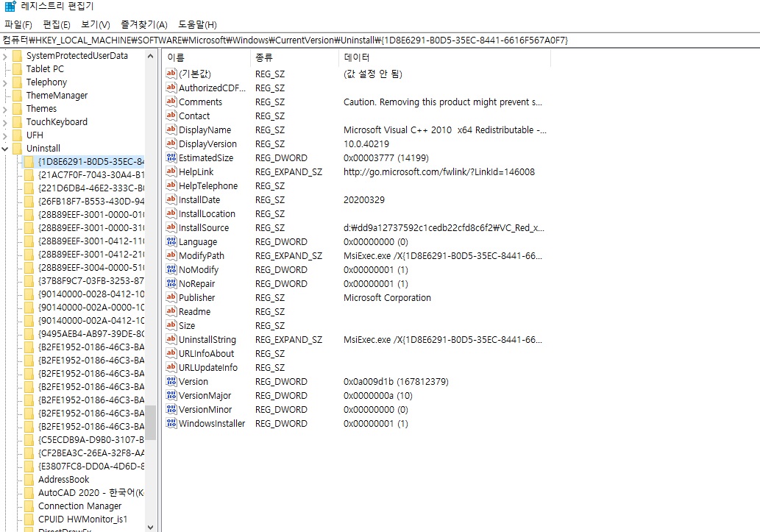The height and width of the screenshot is (532, 760).
Task: Select the AutoCAD 2020 key
Action: [x=91, y=493]
